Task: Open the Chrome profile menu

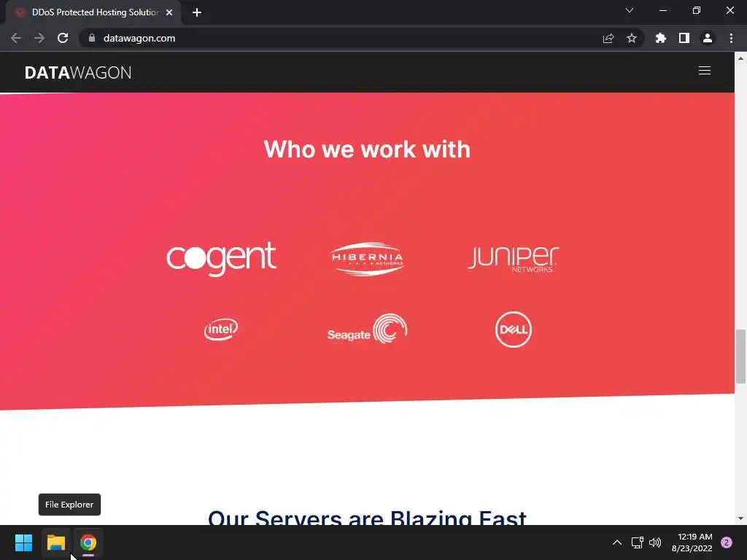Action: coord(708,38)
